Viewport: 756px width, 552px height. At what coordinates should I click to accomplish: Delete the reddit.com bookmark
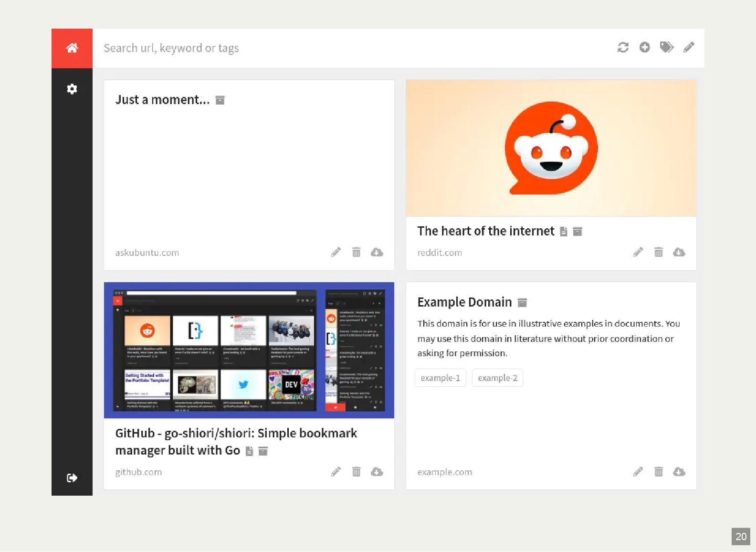tap(659, 252)
